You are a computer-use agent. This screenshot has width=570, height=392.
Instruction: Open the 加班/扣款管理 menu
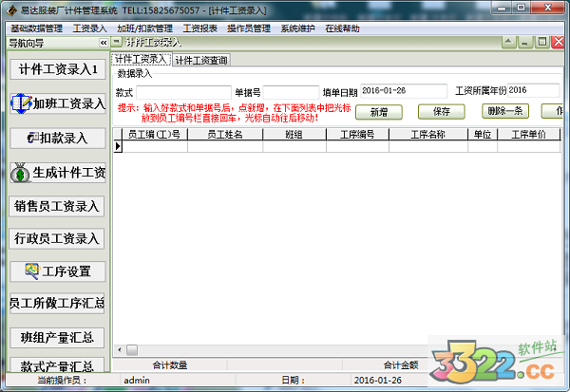click(144, 28)
